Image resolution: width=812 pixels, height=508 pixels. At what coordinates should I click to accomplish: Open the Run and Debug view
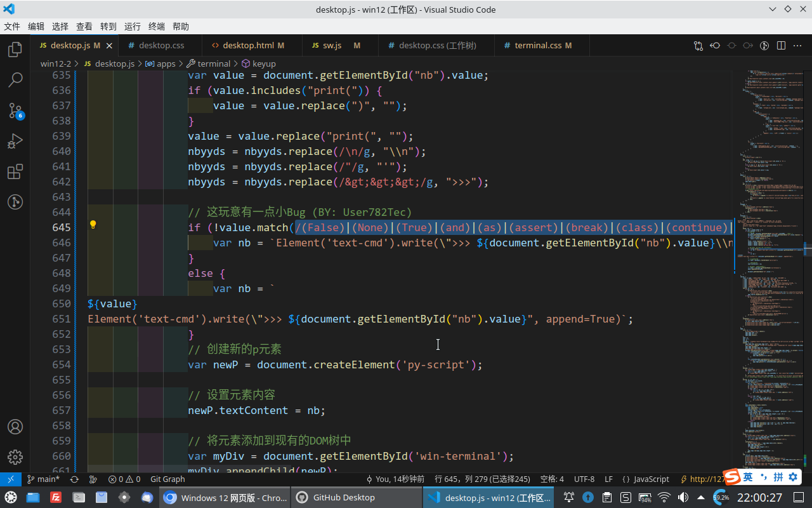click(15, 141)
